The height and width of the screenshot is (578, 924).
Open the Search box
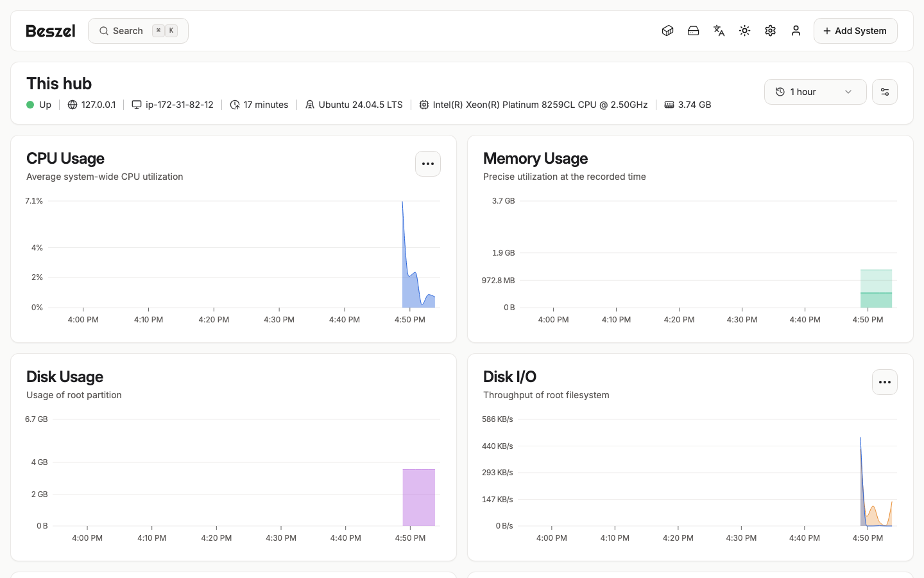(x=138, y=31)
